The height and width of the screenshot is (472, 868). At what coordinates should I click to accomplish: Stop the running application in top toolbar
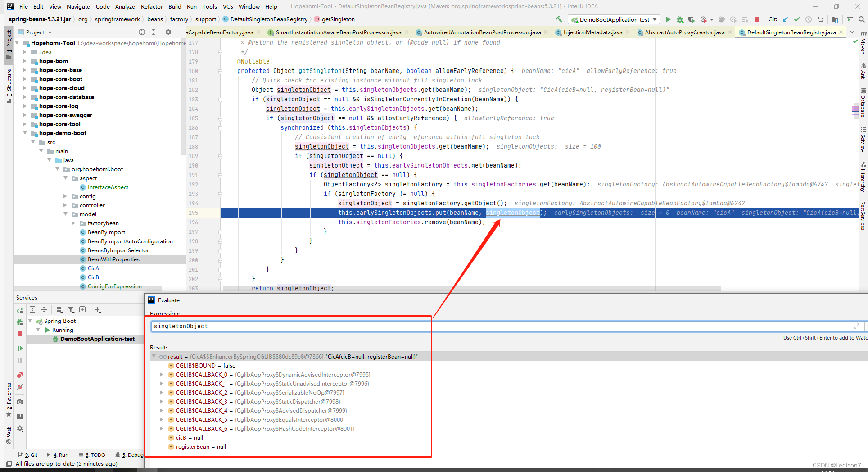[757, 19]
